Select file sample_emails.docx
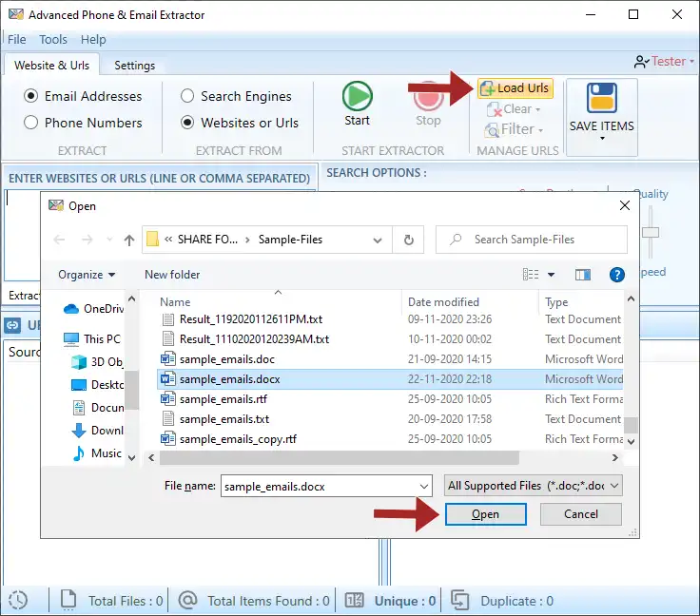700x616 pixels. 390,379
